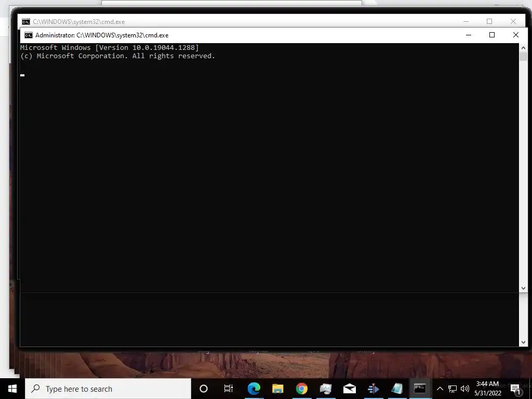Open the Action Center notifications icon
This screenshot has width=532, height=399.
pyautogui.click(x=515, y=389)
